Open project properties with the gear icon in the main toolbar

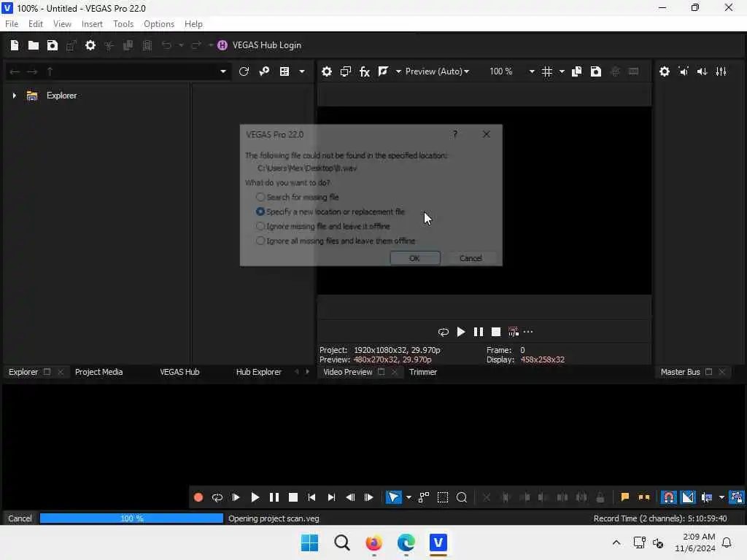click(x=90, y=45)
